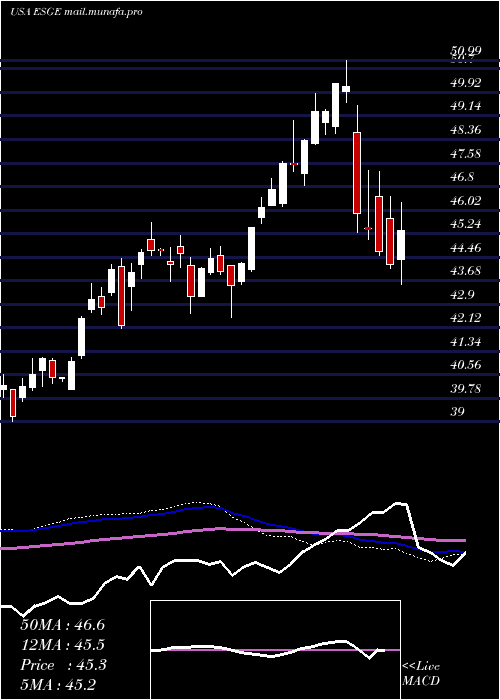The width and height of the screenshot is (500, 700).
Task: Click the 12MA : 45.5 readout
Action: tap(62, 645)
